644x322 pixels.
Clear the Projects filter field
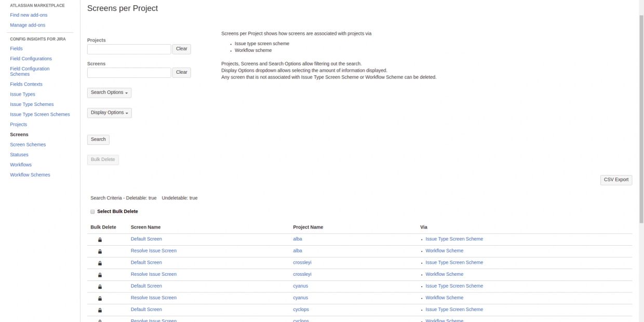(182, 49)
